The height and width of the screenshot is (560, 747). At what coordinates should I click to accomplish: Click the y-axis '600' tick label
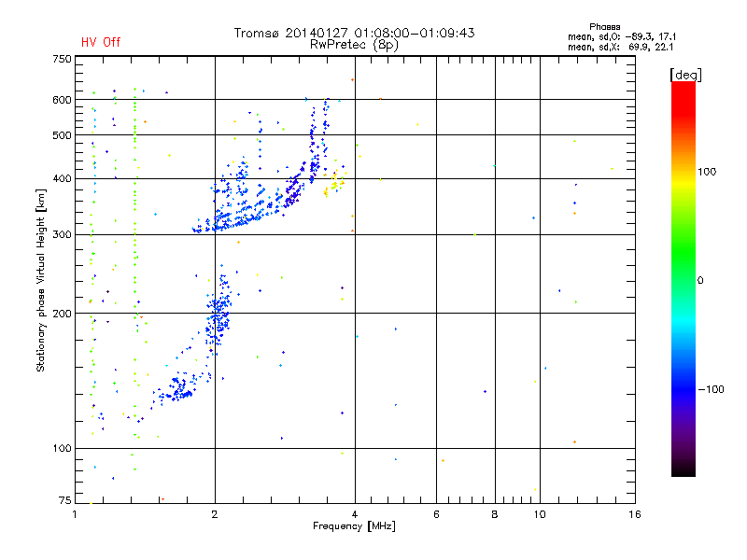[62, 100]
